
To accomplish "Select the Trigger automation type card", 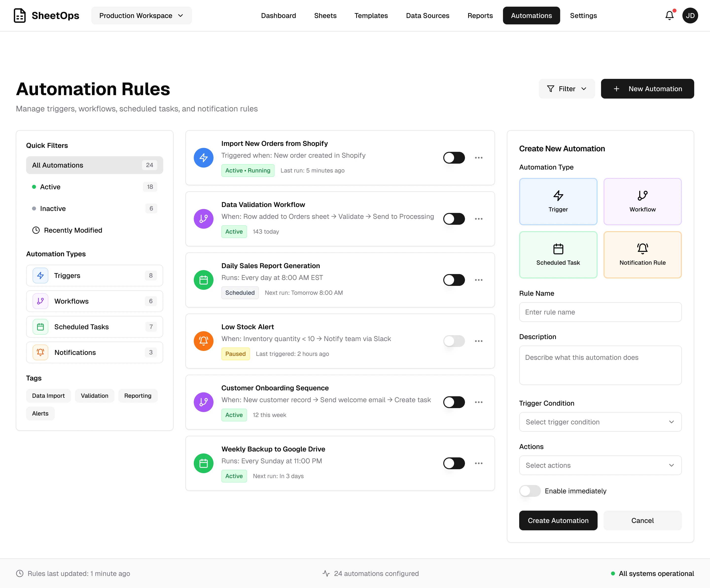I will (x=558, y=201).
